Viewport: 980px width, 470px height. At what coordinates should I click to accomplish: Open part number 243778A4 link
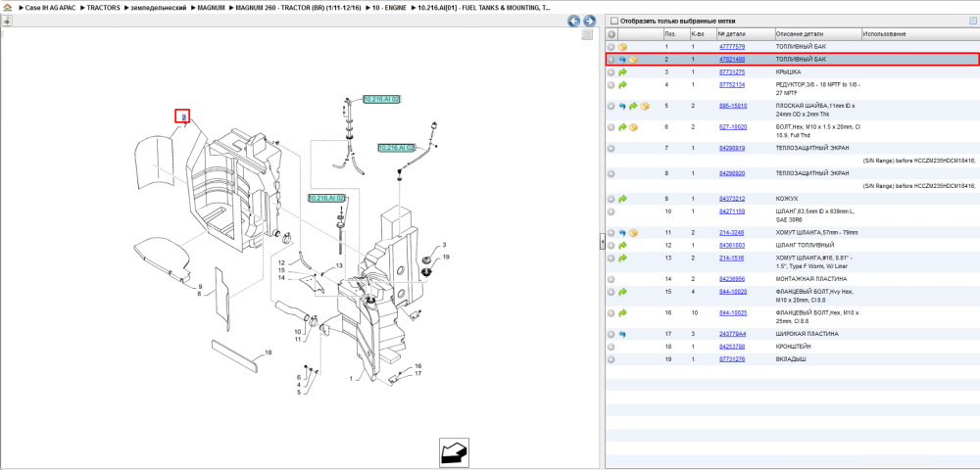732,334
